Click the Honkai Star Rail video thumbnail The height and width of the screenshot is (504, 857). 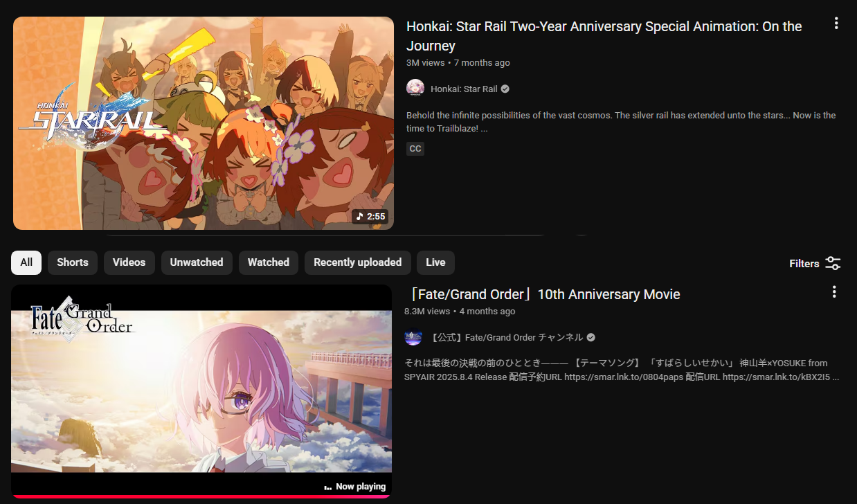(204, 123)
